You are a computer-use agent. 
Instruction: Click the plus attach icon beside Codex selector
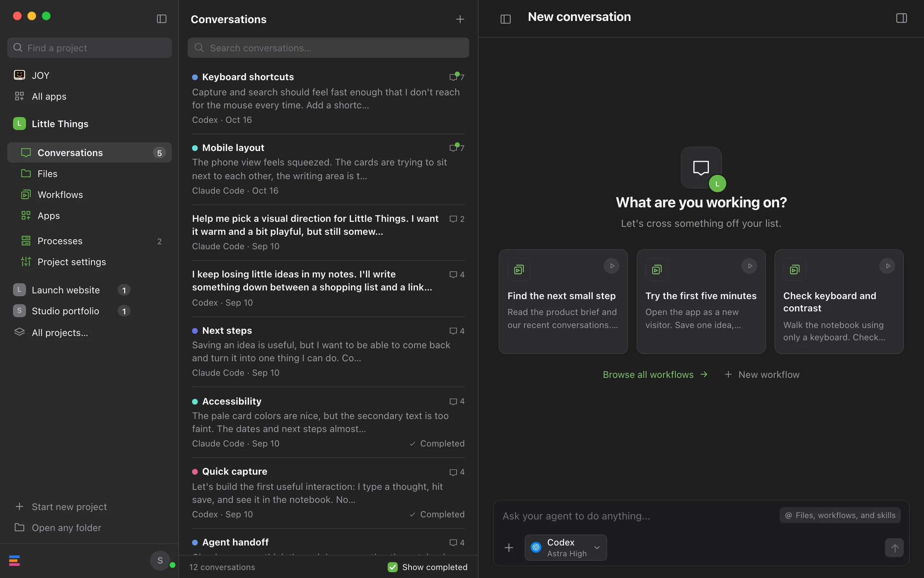(x=509, y=548)
